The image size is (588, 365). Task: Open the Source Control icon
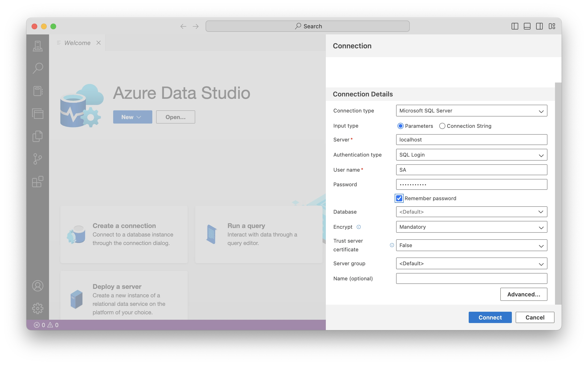38,159
